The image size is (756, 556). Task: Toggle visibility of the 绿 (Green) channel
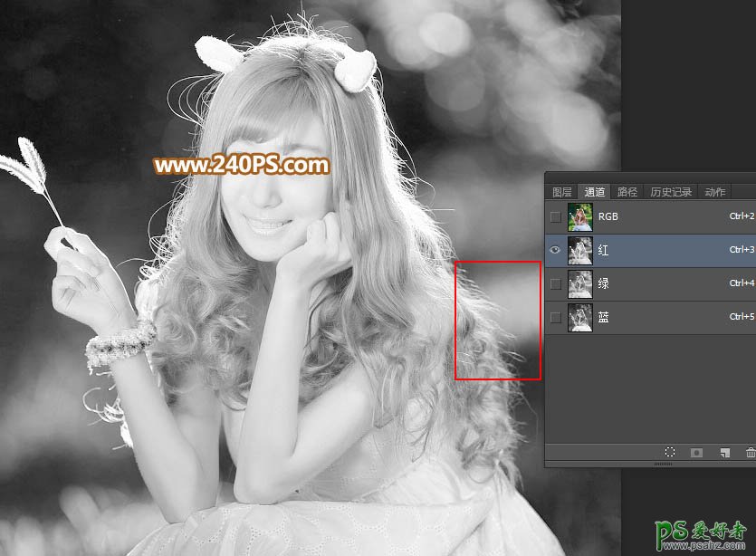point(555,283)
